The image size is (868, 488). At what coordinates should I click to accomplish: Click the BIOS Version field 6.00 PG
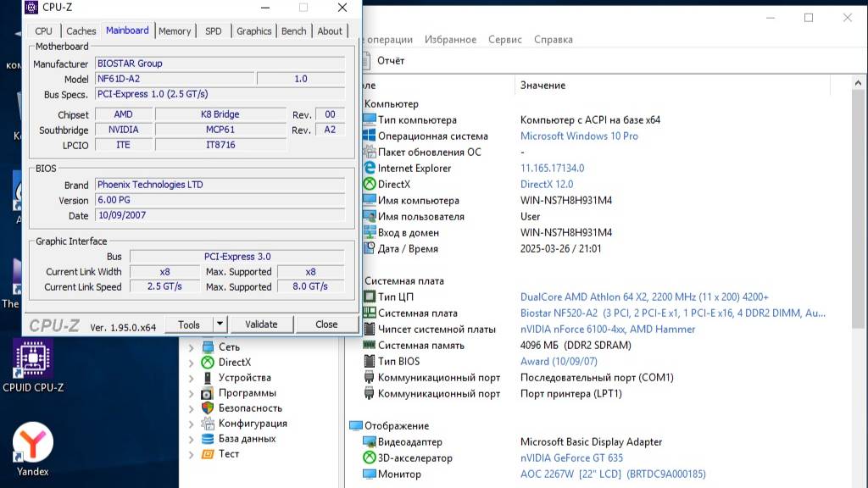coord(220,200)
